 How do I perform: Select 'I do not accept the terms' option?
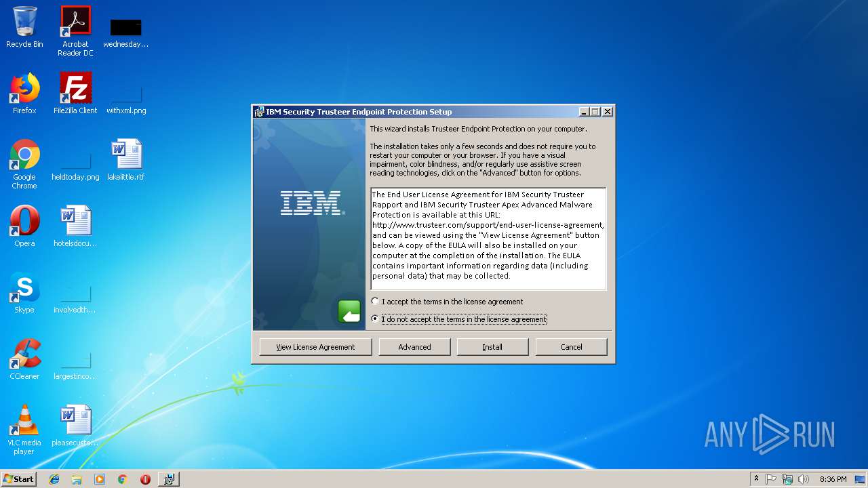click(376, 319)
